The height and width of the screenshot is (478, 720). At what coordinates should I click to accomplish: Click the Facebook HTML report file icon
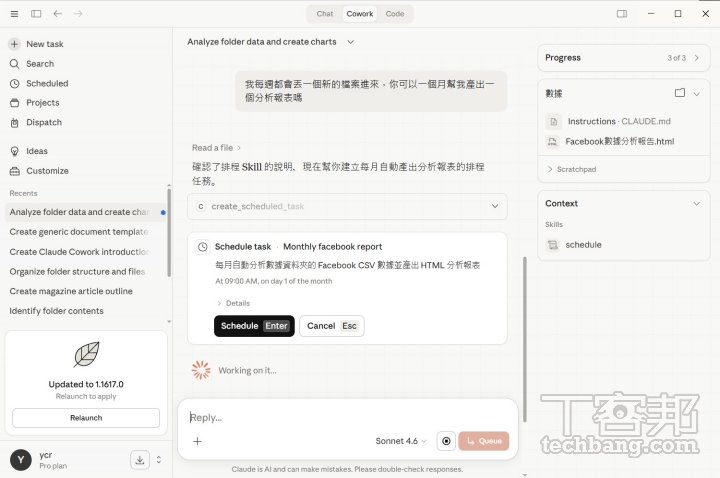(x=552, y=141)
